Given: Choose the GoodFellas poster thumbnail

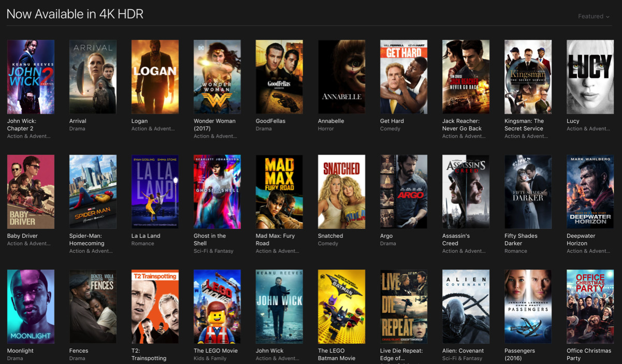Looking at the screenshot, I should [x=279, y=77].
